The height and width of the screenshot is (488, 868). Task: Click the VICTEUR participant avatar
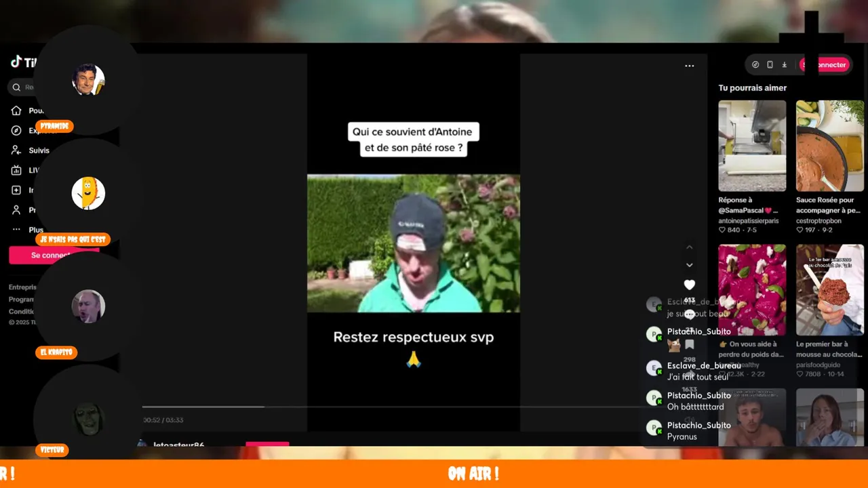88,419
